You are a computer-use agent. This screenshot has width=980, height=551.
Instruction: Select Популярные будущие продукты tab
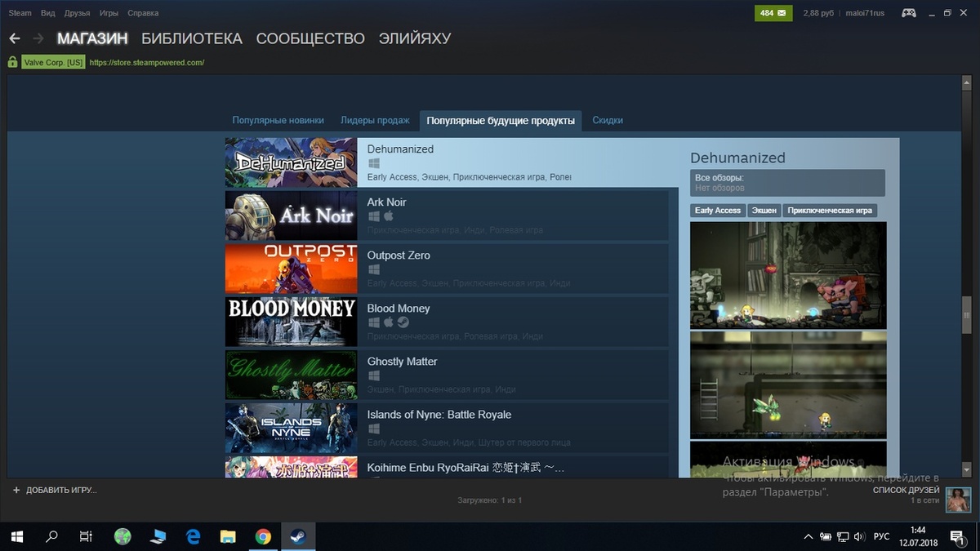click(501, 120)
